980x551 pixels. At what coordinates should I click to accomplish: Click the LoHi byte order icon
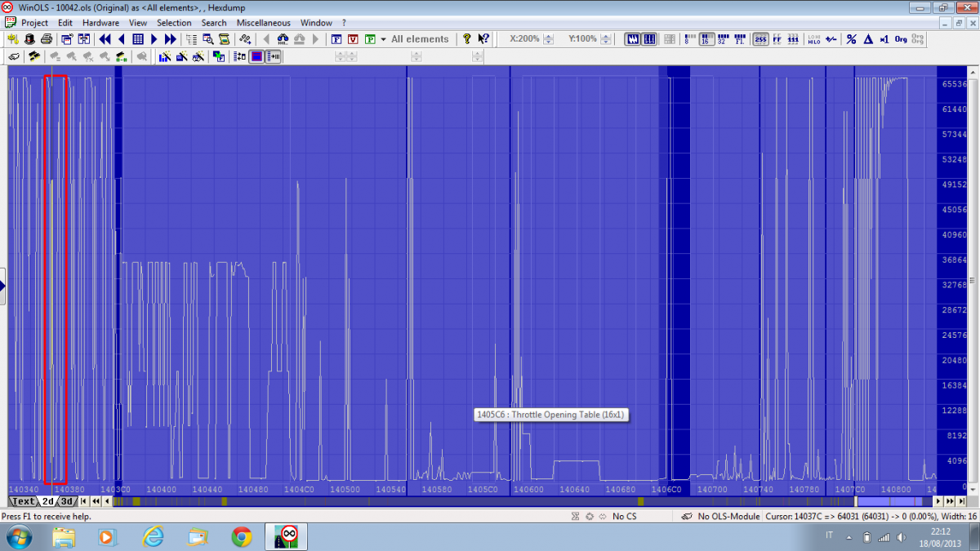pos(813,38)
